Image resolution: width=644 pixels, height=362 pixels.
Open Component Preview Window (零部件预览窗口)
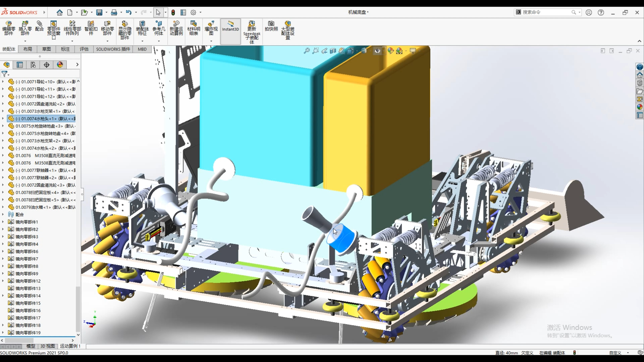pos(54,30)
